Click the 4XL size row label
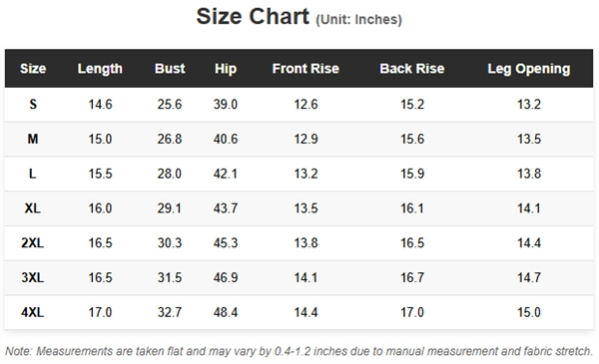The image size is (599, 364). [x=33, y=312]
